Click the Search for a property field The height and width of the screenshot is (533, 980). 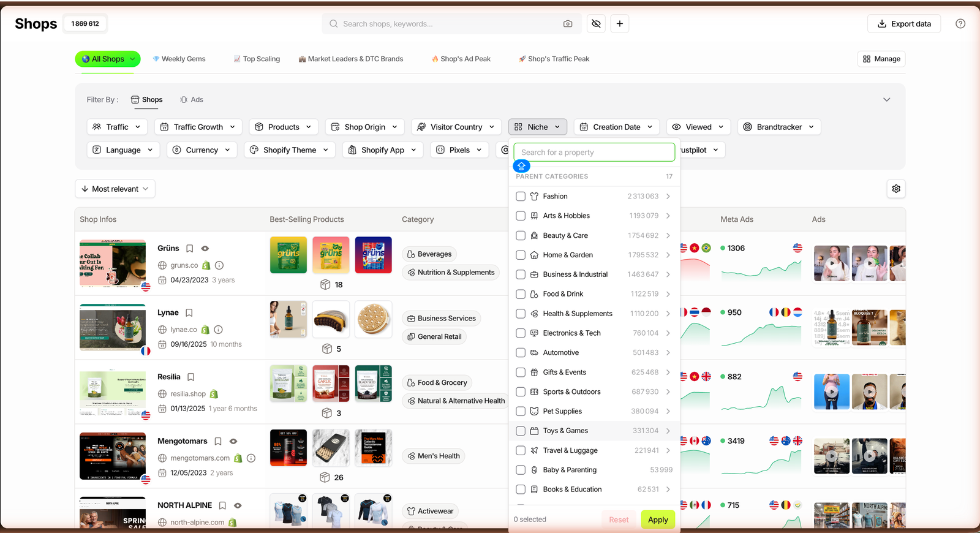594,153
